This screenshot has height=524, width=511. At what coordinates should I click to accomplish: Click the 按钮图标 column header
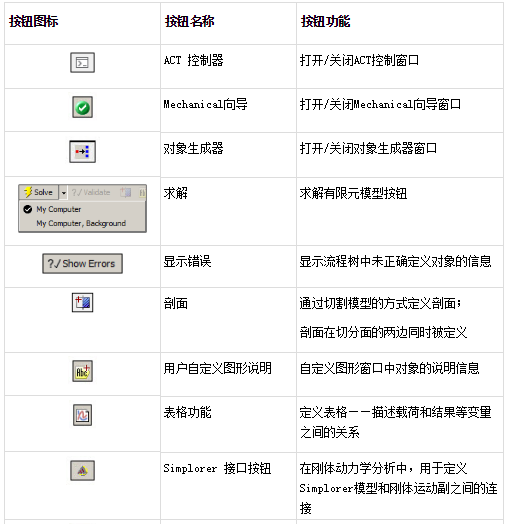pos(33,21)
